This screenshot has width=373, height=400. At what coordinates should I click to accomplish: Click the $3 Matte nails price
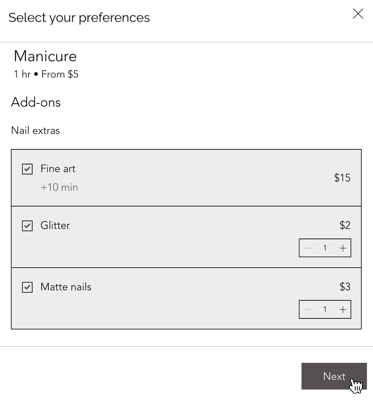coord(345,287)
